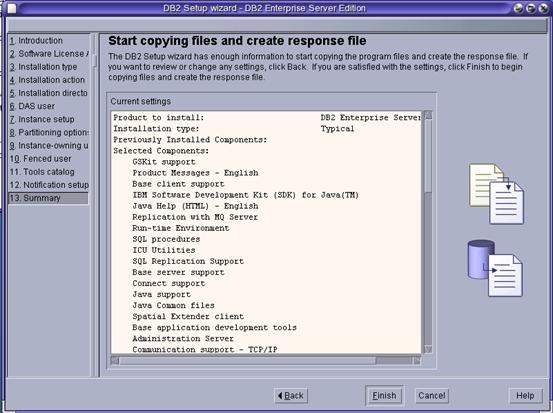Click 'ICU Utilities' entry
This screenshot has height=413, width=553.
click(164, 250)
